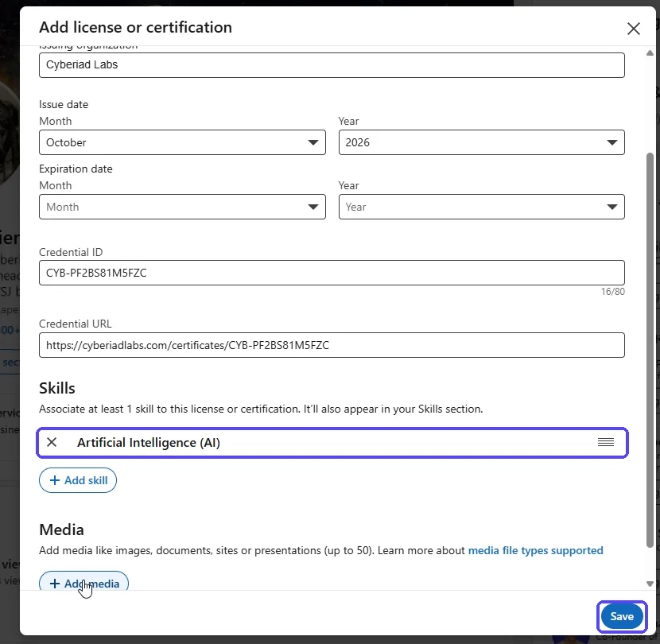The height and width of the screenshot is (644, 660).
Task: Click the Artificial Intelligence (AI) skill text
Action: pos(149,442)
